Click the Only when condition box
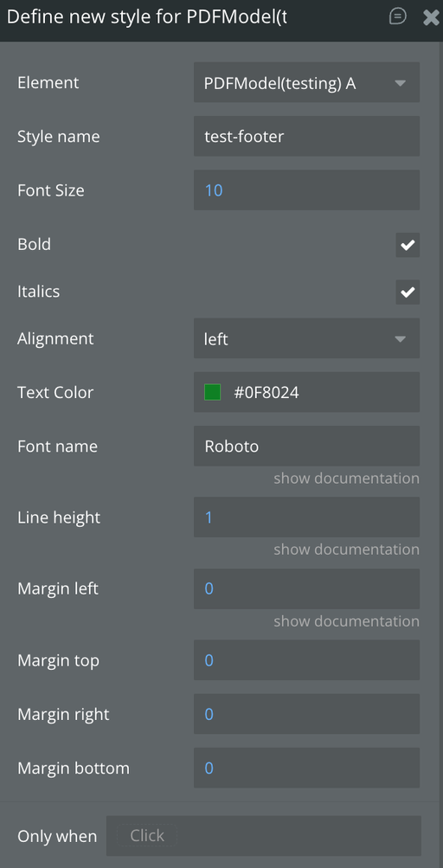The image size is (443, 868). (264, 835)
